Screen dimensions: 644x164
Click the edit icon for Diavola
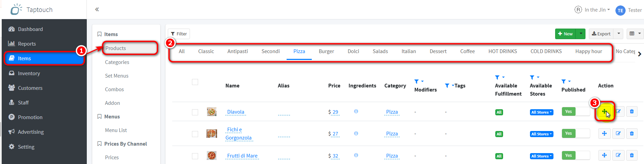(618, 112)
